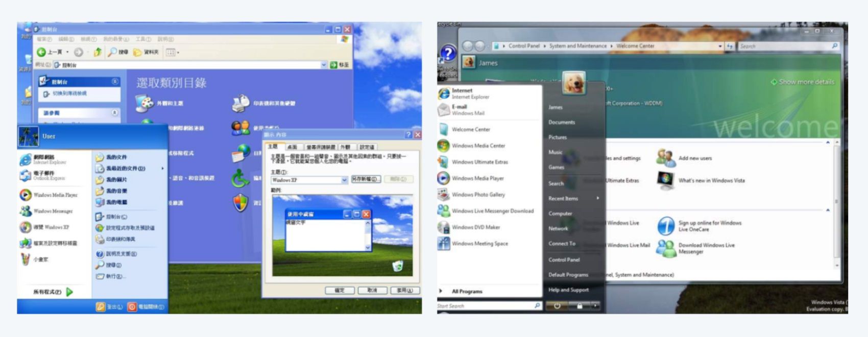
Task: Open 工具(T) menu in XP control panel
Action: [143, 39]
